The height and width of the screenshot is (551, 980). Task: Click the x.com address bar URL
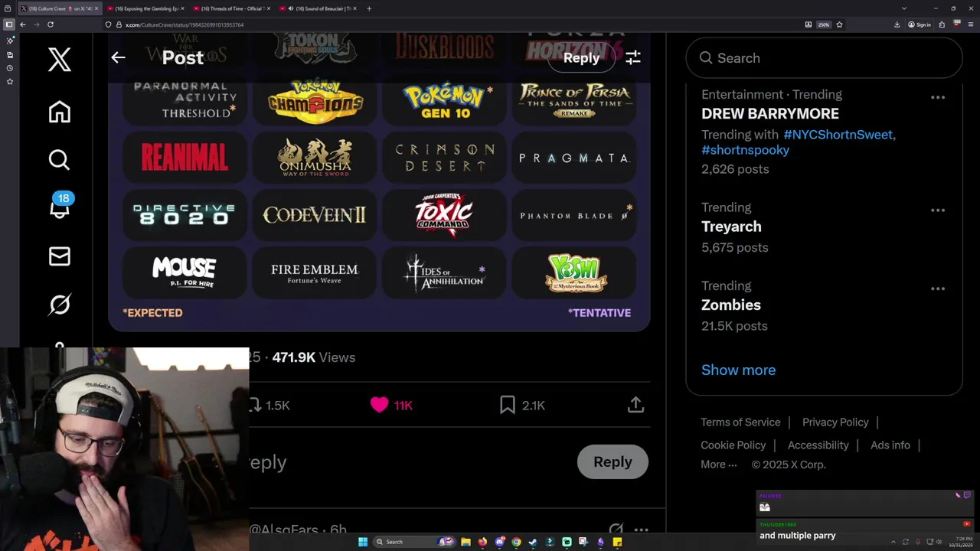pyautogui.click(x=185, y=24)
